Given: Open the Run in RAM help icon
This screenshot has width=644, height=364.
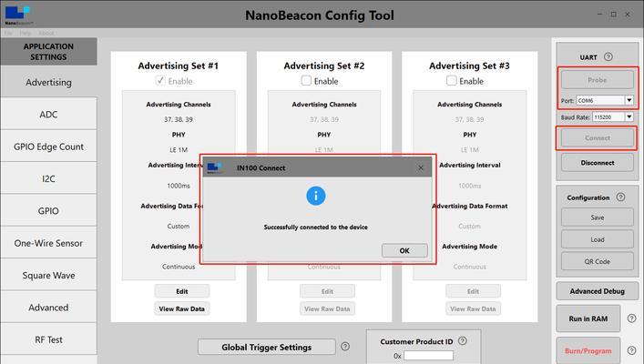Looking at the screenshot, I should (631, 318).
